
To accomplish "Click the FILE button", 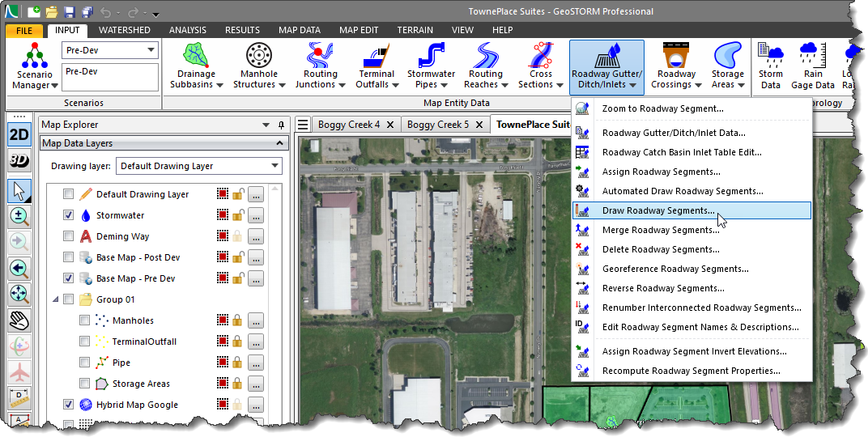I will coord(24,31).
